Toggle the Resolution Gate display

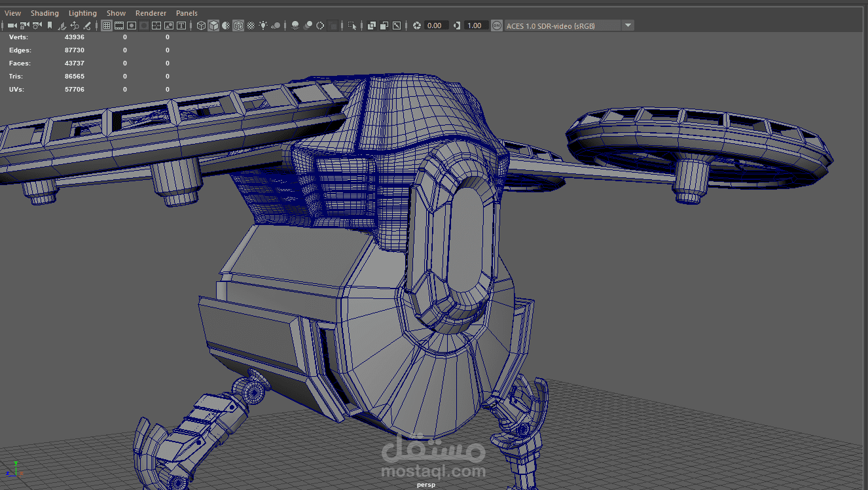tap(132, 26)
